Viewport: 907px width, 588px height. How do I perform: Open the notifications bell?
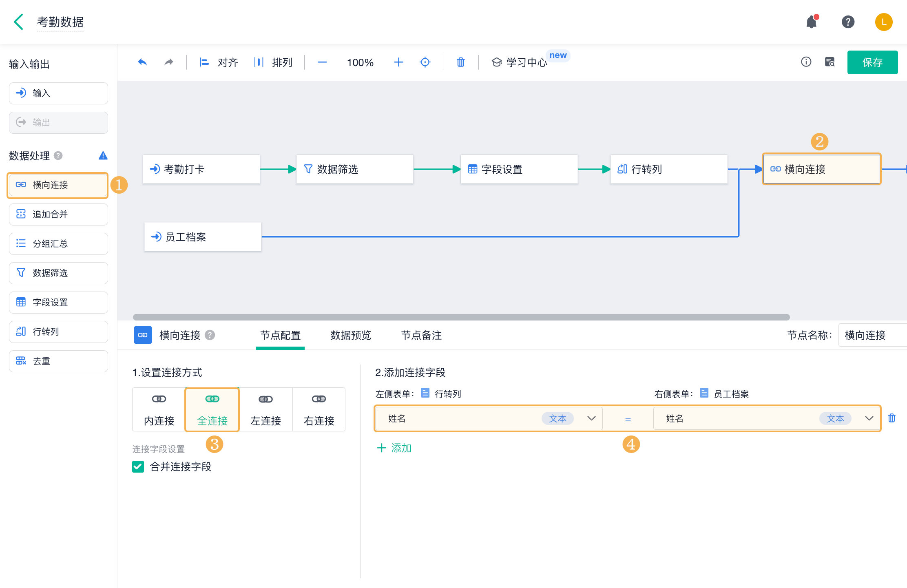pos(812,22)
